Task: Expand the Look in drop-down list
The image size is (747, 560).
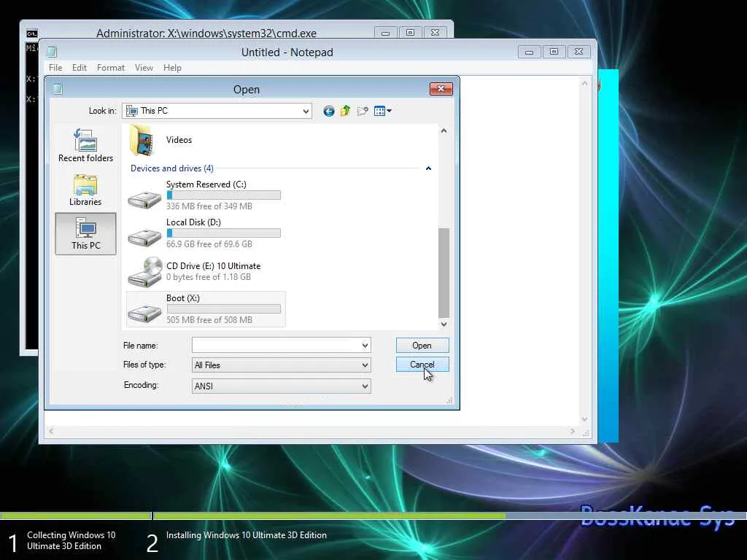Action: click(x=306, y=112)
